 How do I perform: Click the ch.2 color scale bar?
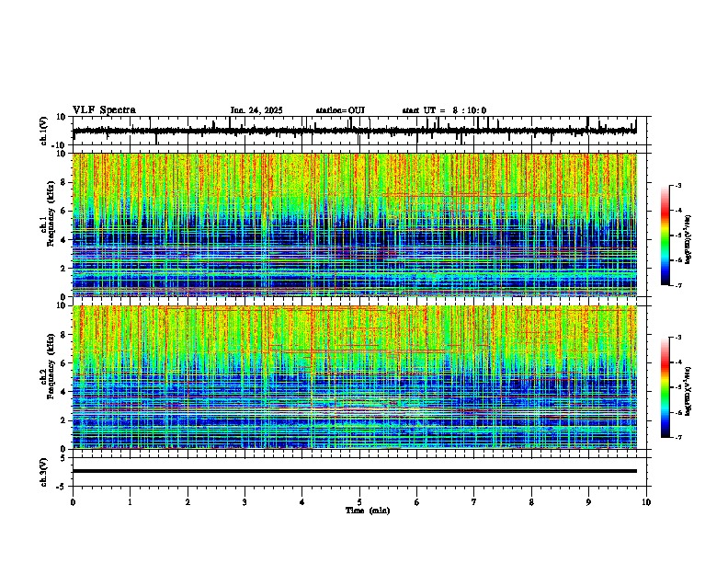point(665,387)
